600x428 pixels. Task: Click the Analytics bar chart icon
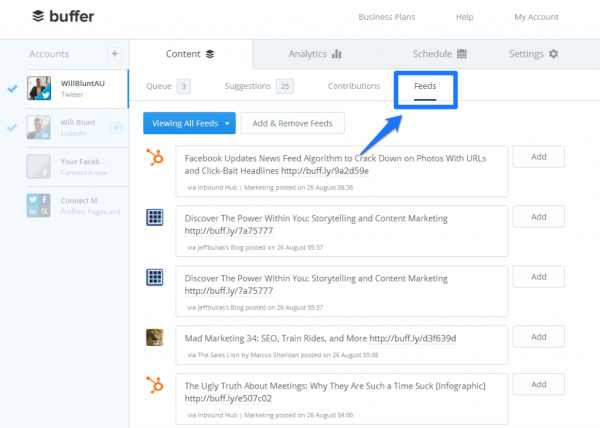pyautogui.click(x=337, y=54)
